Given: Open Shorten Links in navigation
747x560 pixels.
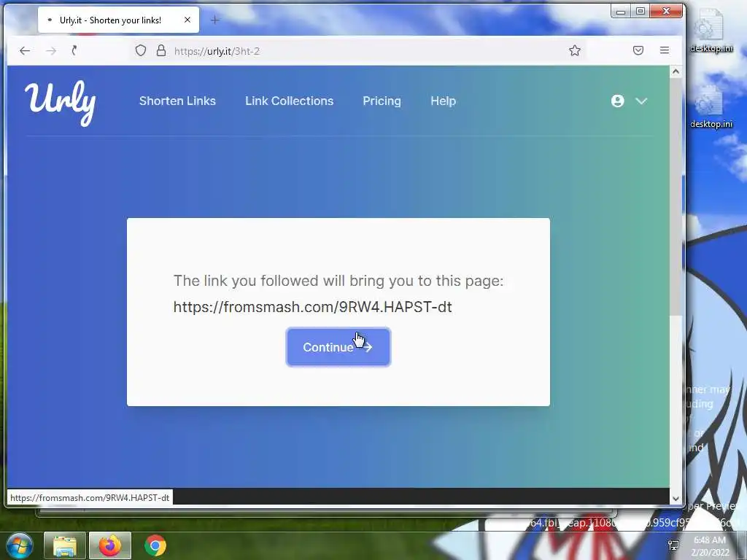Looking at the screenshot, I should click(177, 101).
